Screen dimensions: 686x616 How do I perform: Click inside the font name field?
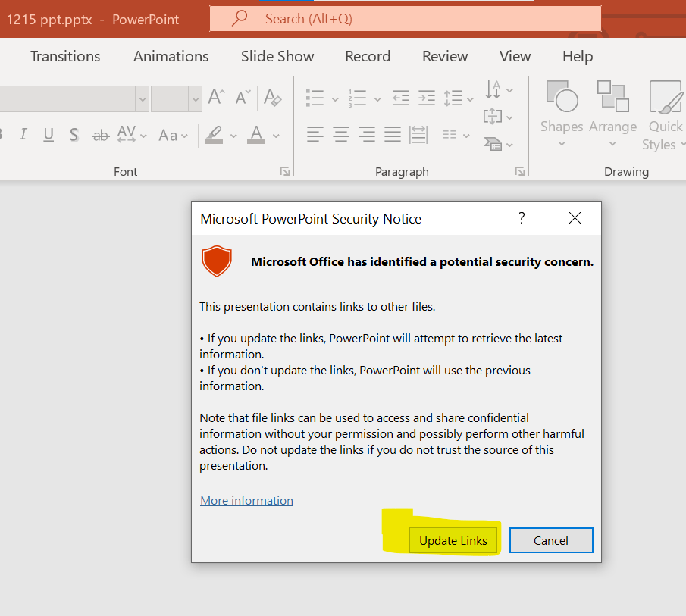[x=67, y=99]
